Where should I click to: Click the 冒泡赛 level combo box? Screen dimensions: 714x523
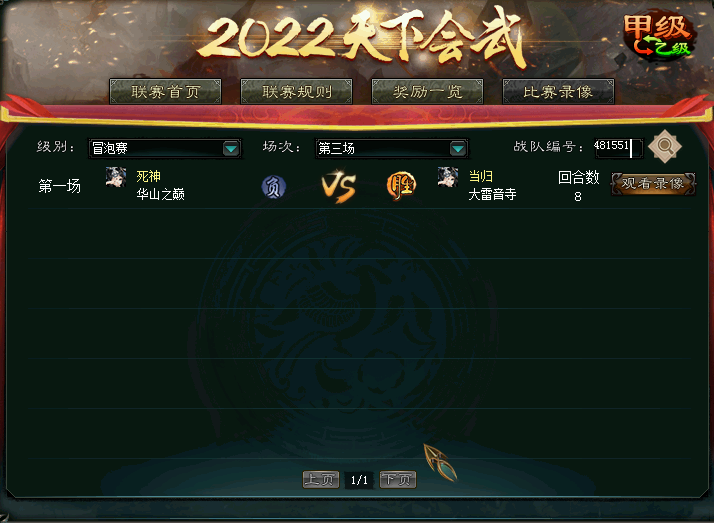coord(164,148)
